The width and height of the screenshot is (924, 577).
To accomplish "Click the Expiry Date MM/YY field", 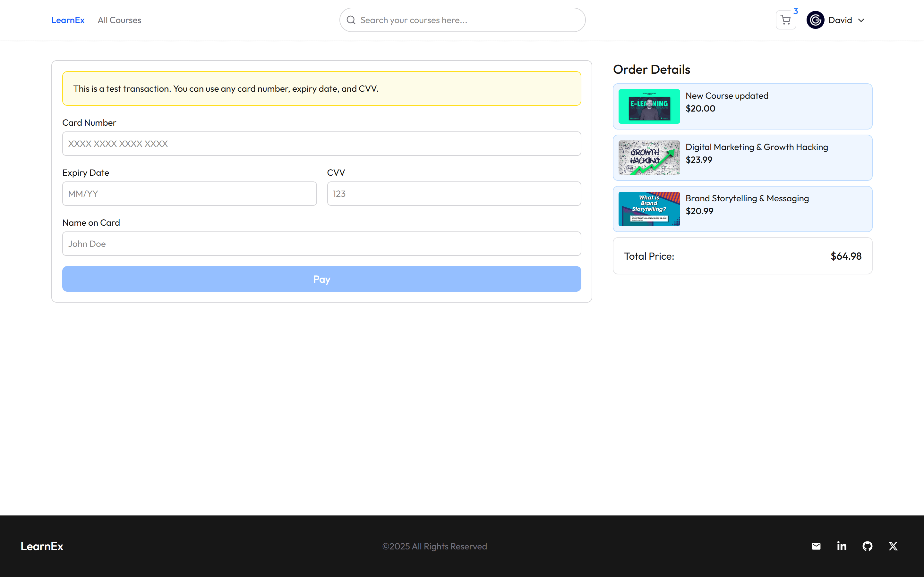I will click(189, 194).
